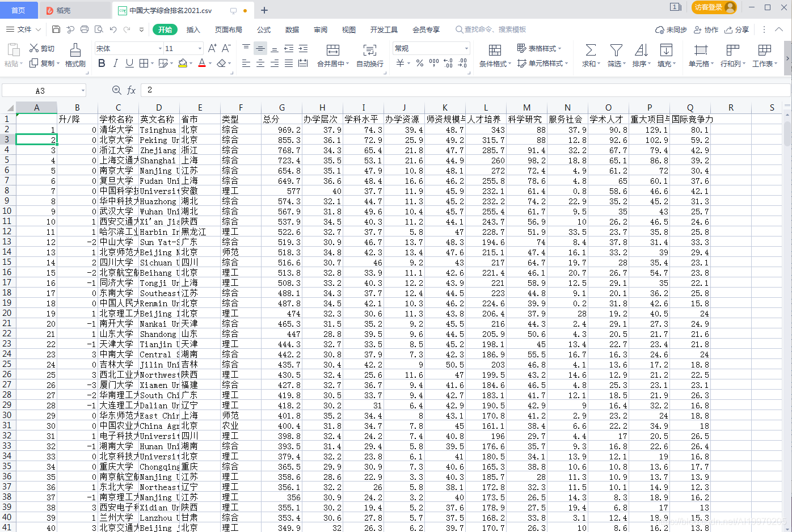
Task: Click the formula bar input showing 2
Action: pyautogui.click(x=465, y=90)
